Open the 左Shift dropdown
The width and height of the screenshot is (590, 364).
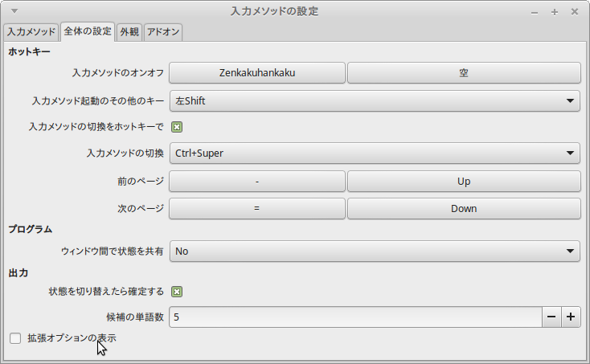click(374, 100)
